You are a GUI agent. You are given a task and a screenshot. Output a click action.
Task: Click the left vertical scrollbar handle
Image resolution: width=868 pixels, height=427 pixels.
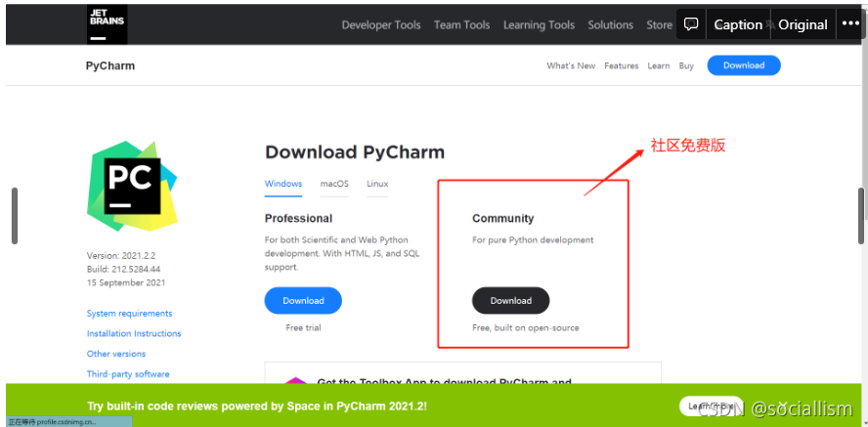click(x=15, y=216)
